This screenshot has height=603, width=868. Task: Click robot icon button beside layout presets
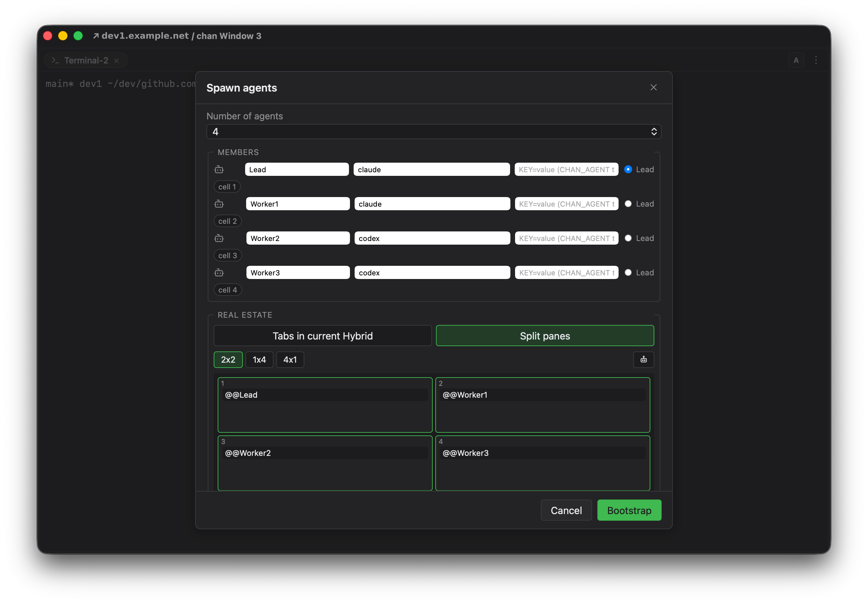pos(643,360)
